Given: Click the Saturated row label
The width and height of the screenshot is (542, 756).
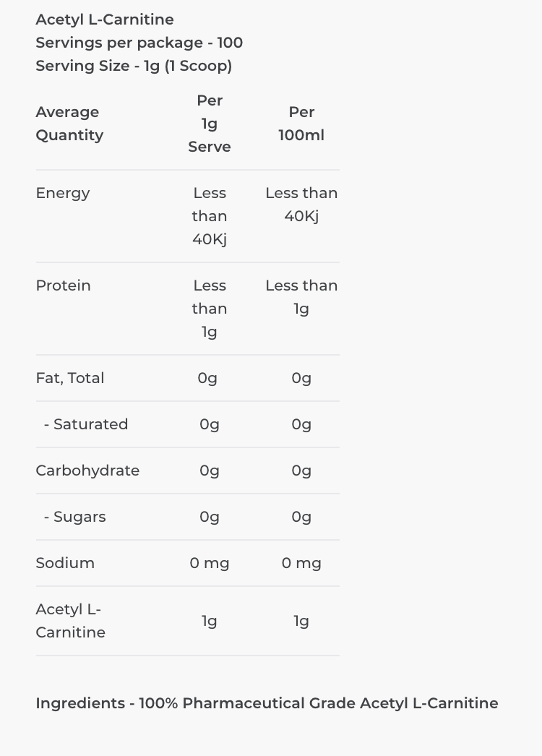Looking at the screenshot, I should 86,424.
